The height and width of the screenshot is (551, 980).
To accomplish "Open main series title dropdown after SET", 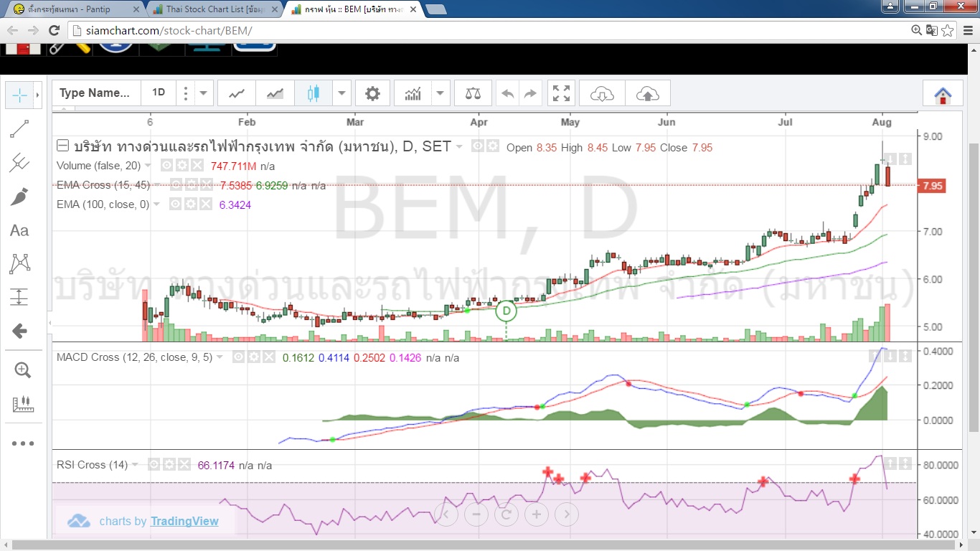I will point(458,146).
